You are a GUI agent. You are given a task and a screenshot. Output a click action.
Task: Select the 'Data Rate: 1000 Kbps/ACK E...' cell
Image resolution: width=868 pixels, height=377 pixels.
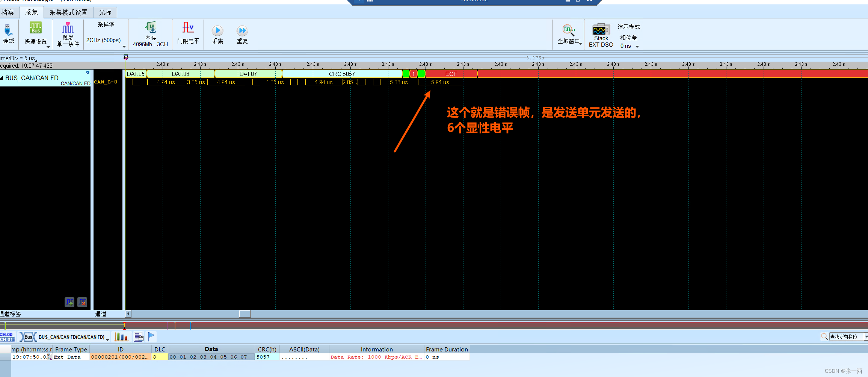coord(377,357)
